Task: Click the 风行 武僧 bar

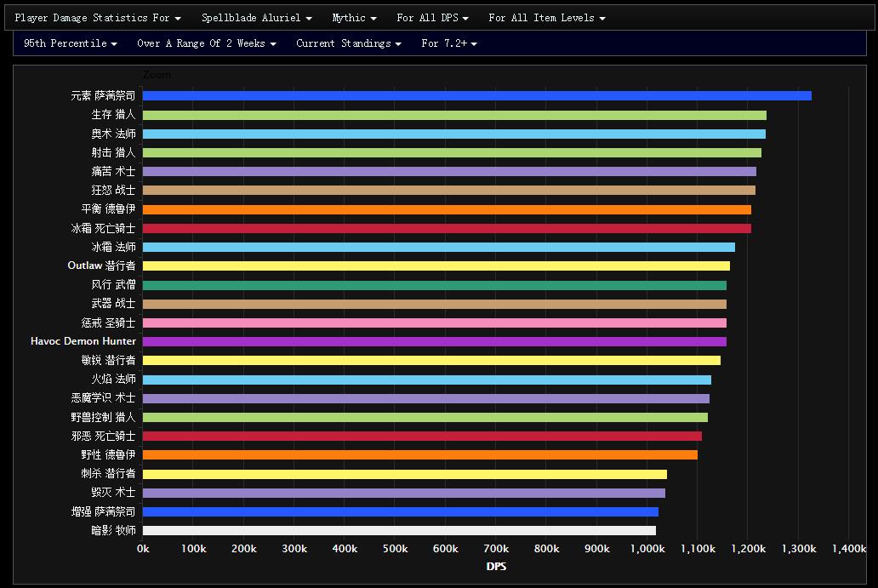Action: (x=435, y=285)
